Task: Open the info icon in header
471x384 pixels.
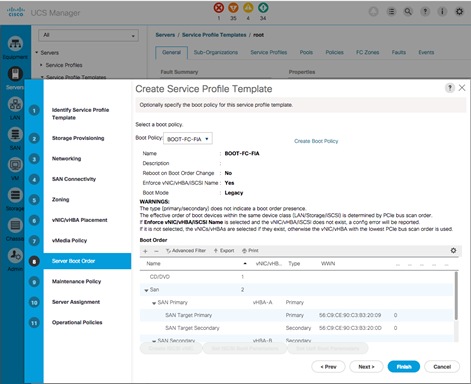Action: [x=442, y=12]
